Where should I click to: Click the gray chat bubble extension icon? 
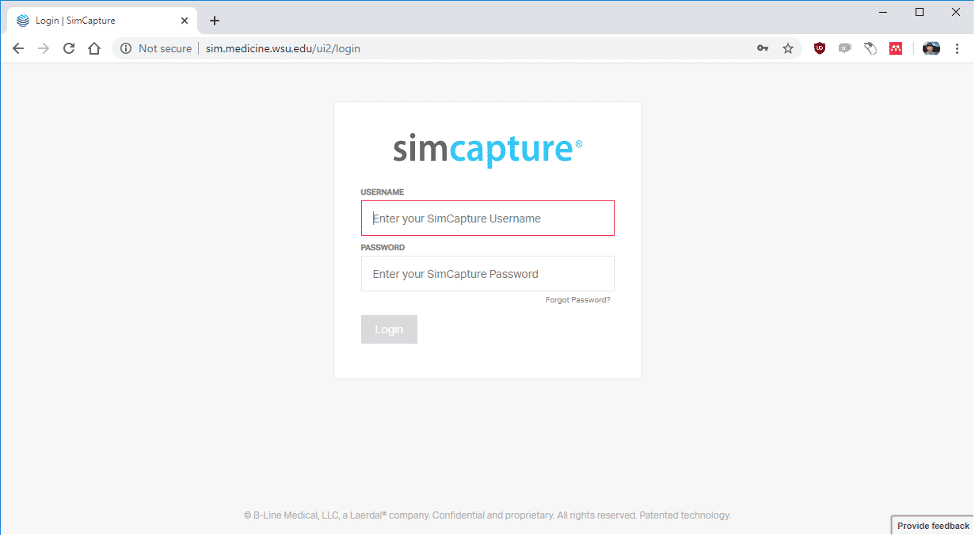[x=845, y=48]
